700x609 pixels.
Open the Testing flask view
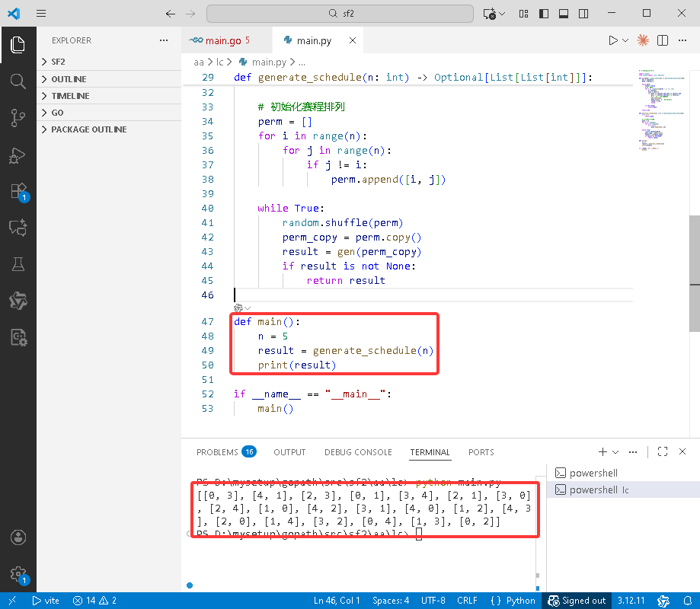[18, 264]
